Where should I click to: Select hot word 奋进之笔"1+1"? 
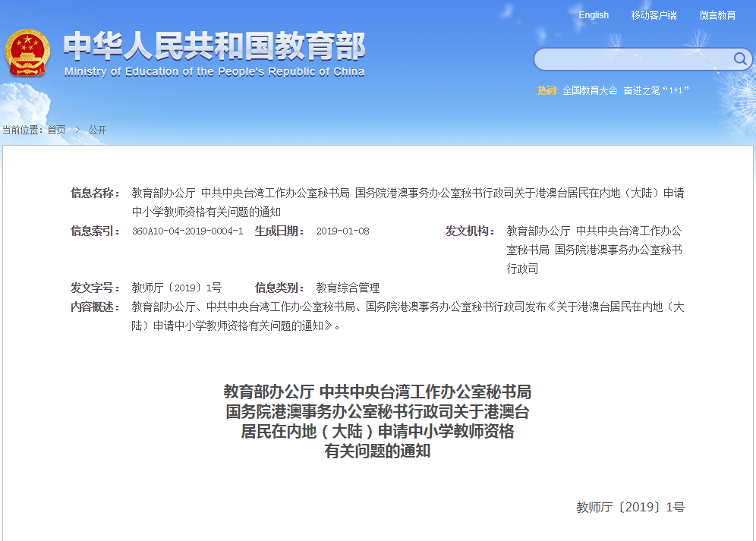[656, 90]
